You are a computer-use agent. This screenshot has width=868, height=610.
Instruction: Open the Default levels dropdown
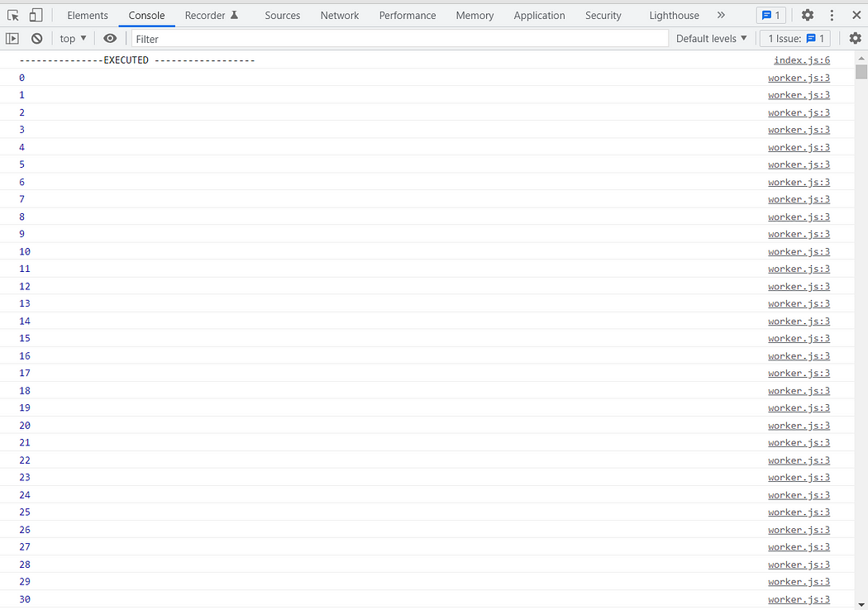pos(711,39)
